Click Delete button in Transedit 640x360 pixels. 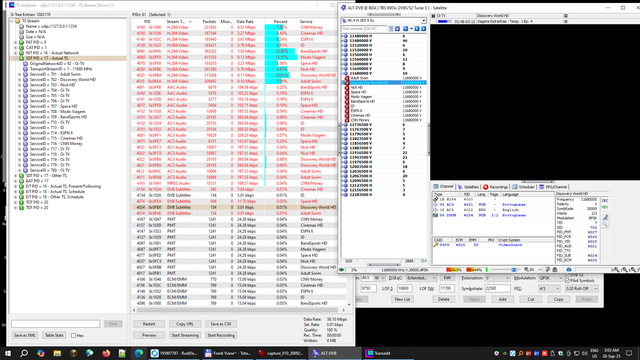pos(444,299)
